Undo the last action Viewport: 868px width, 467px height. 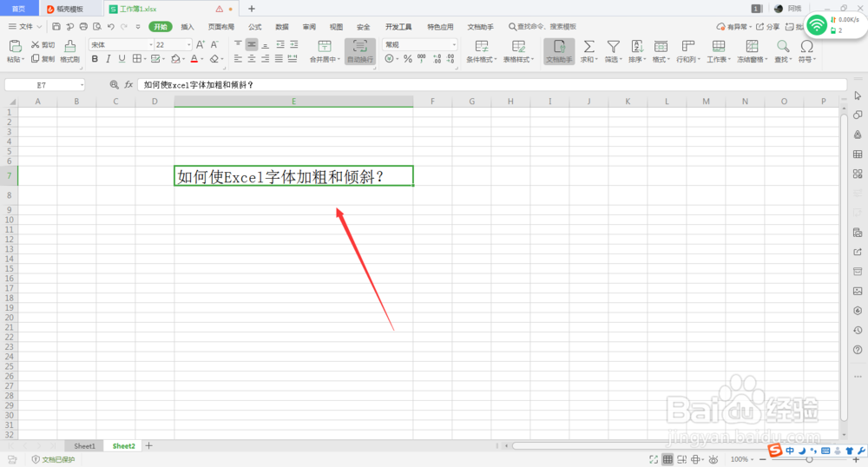[111, 27]
